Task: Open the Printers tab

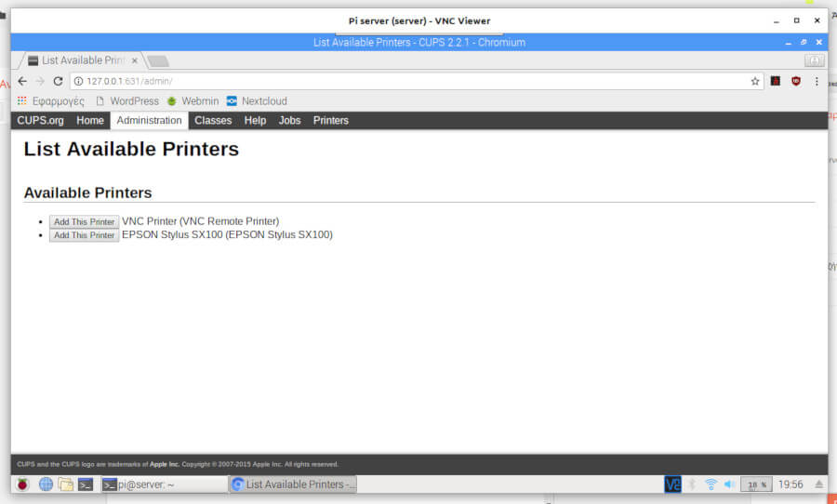Action: [331, 121]
